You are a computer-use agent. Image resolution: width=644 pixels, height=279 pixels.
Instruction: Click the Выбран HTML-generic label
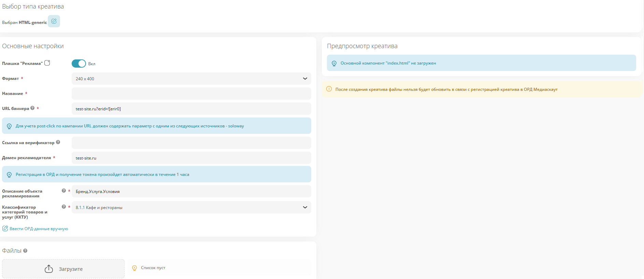[24, 23]
